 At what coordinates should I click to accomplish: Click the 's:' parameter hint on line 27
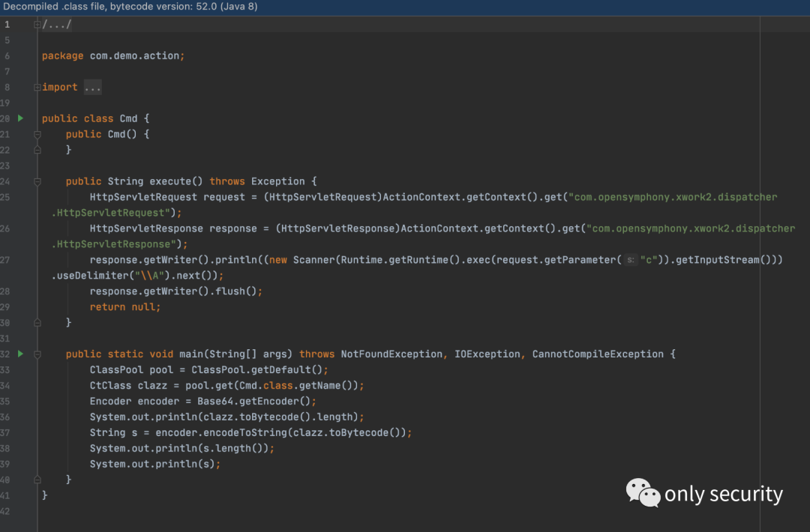pos(631,260)
